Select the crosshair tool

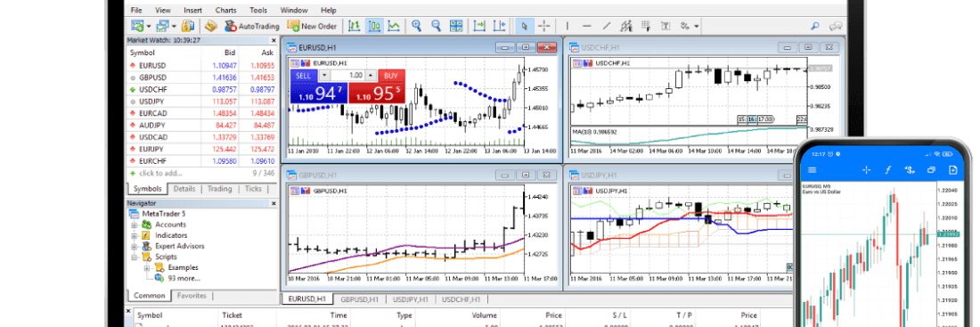click(x=543, y=26)
